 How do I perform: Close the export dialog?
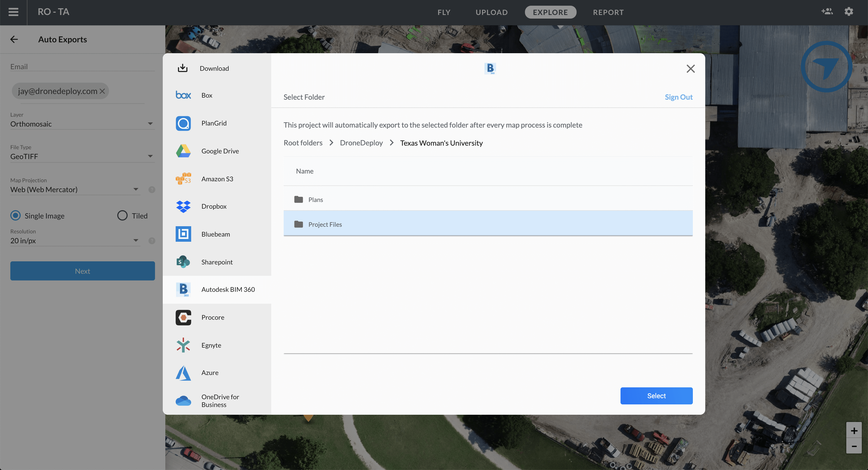tap(691, 69)
